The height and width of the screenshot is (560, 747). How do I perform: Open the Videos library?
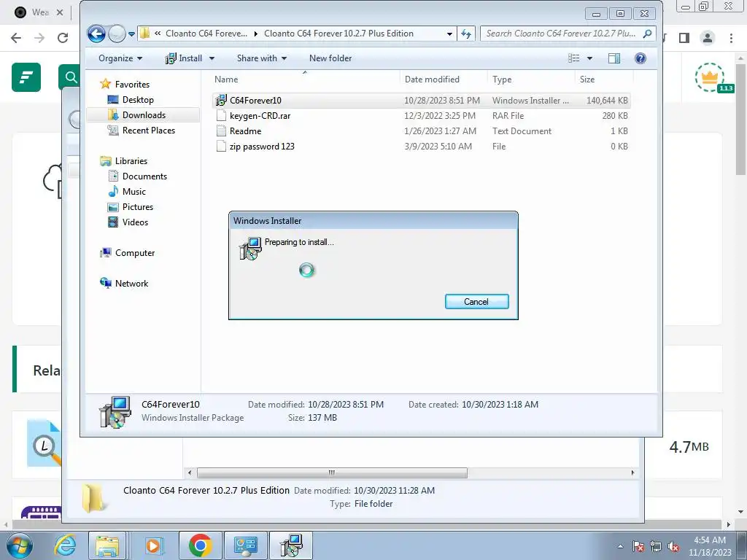(x=135, y=222)
